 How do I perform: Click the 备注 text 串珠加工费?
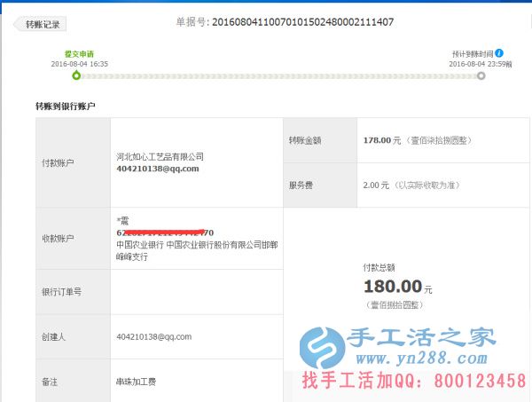[138, 382]
